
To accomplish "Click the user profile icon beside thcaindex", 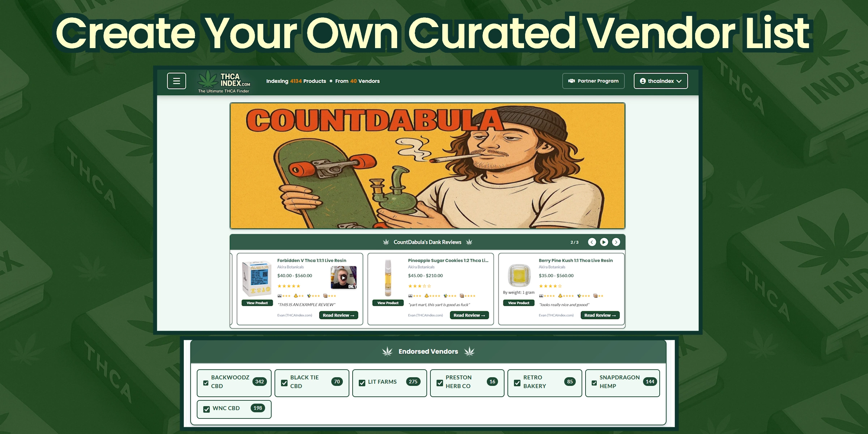I will pos(642,81).
